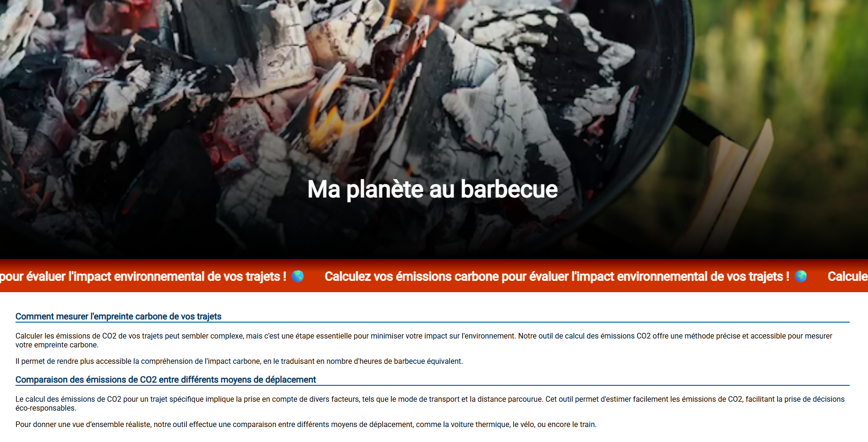Select the heading "Comparaison des émissions de CO2"
868x442 pixels.
(165, 380)
